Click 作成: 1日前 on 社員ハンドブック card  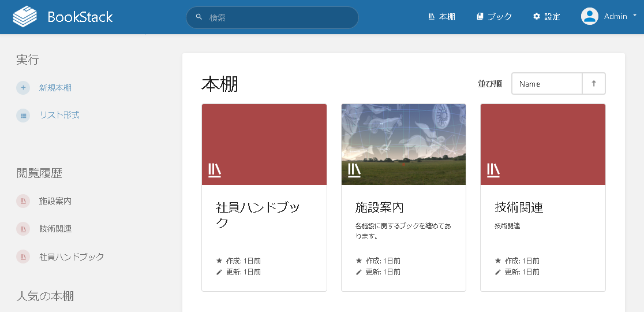pyautogui.click(x=244, y=261)
